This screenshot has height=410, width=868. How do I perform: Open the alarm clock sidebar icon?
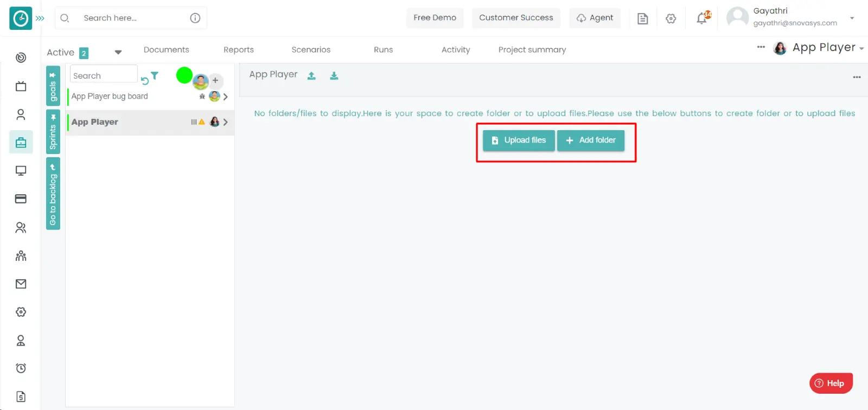pos(21,368)
